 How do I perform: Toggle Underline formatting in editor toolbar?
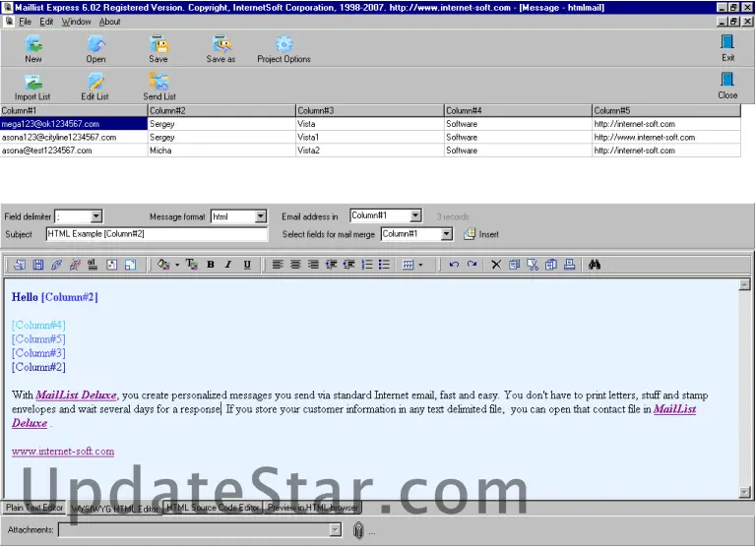pyautogui.click(x=247, y=265)
